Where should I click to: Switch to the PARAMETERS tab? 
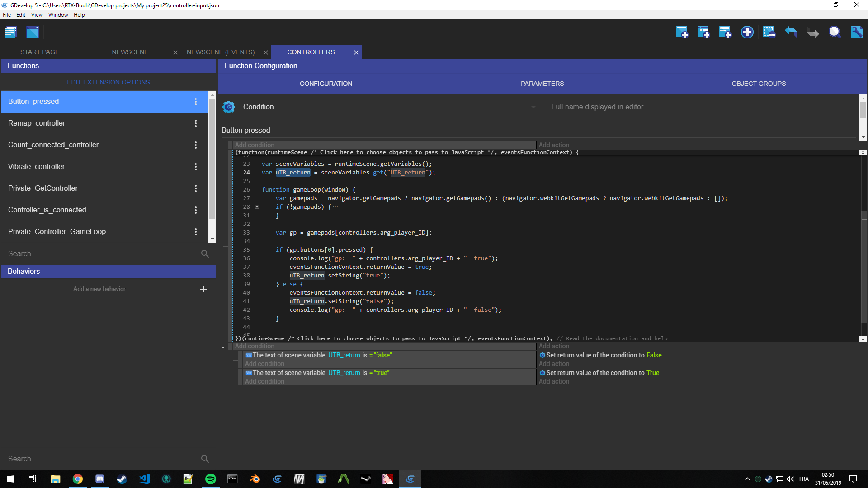click(x=542, y=84)
